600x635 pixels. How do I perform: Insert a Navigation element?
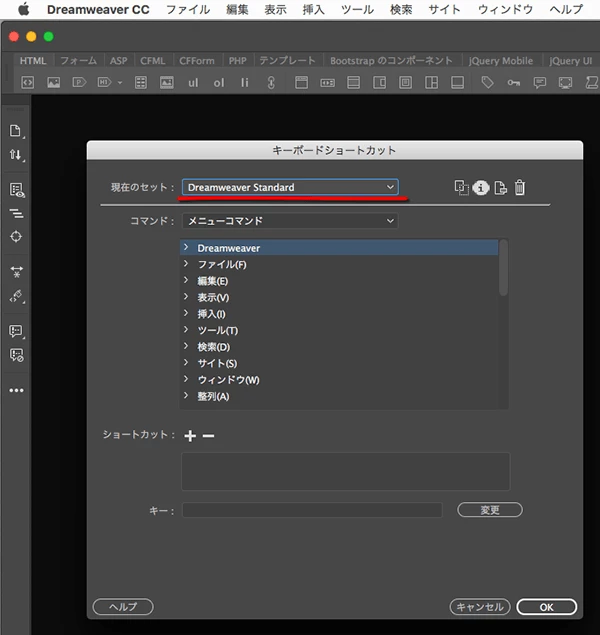click(328, 83)
